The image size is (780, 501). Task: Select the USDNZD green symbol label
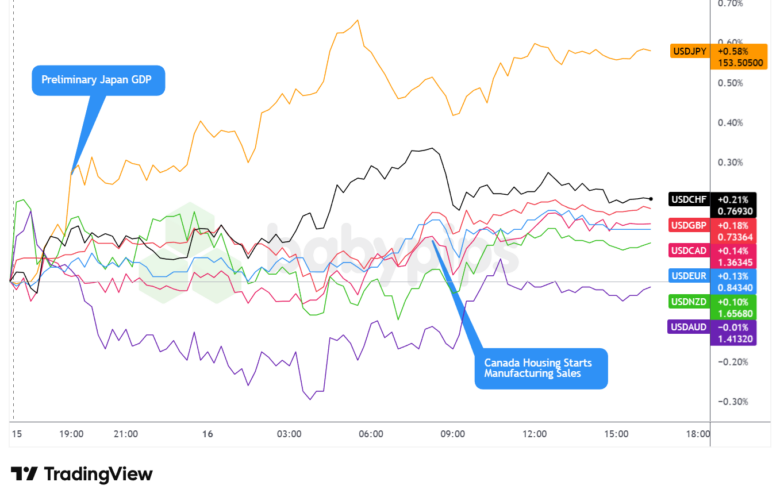click(688, 302)
